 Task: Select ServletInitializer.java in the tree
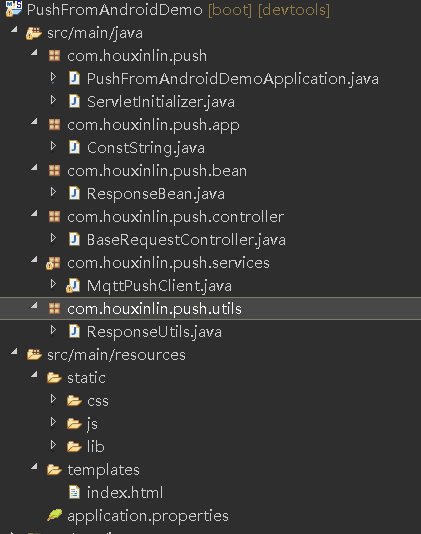click(x=161, y=102)
